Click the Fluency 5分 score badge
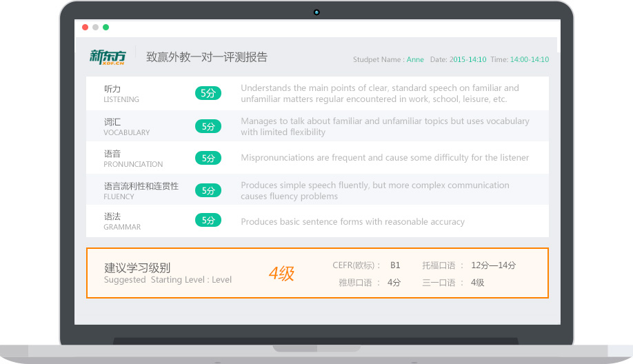The height and width of the screenshot is (364, 633). [x=208, y=190]
